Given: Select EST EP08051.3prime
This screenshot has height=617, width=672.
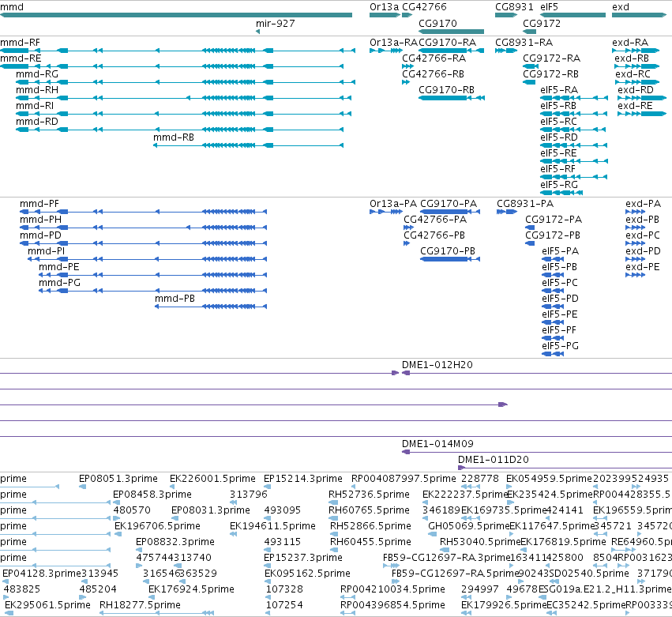Looking at the screenshot, I should tap(118, 479).
